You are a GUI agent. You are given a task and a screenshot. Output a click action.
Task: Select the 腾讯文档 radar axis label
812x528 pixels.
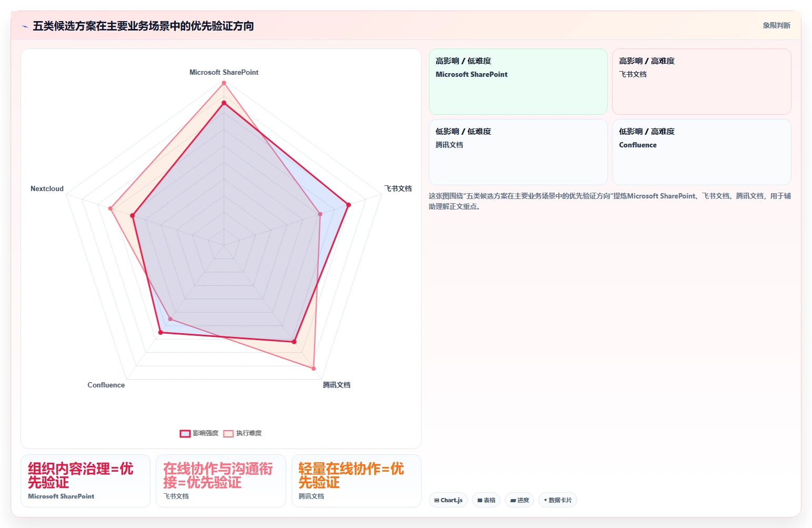tap(337, 385)
